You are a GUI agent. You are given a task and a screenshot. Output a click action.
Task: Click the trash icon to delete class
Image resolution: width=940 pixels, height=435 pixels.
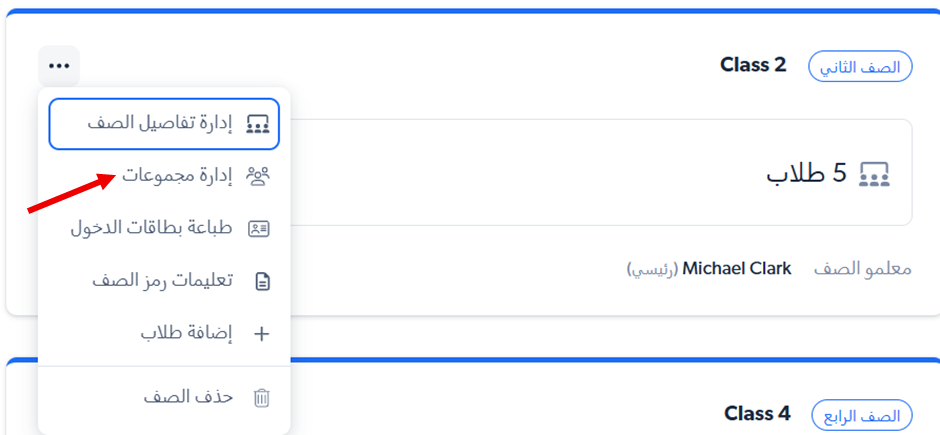tap(261, 397)
